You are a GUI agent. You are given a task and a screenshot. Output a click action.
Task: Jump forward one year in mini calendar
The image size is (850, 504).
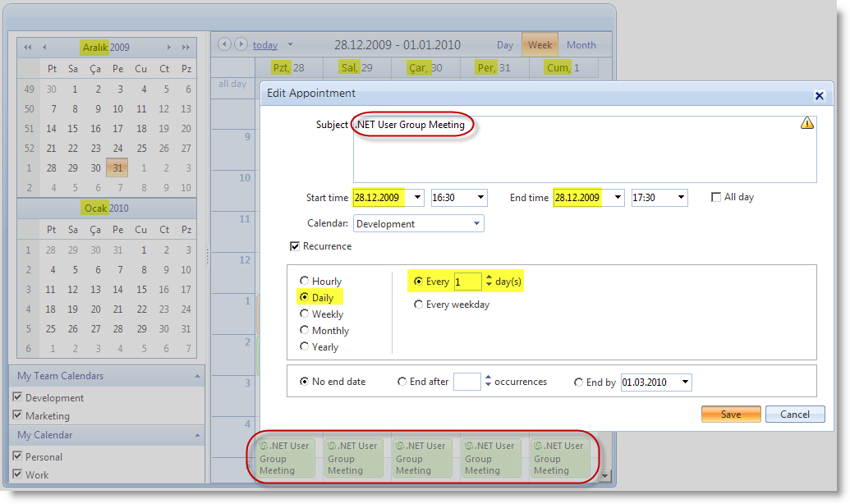coord(186,47)
